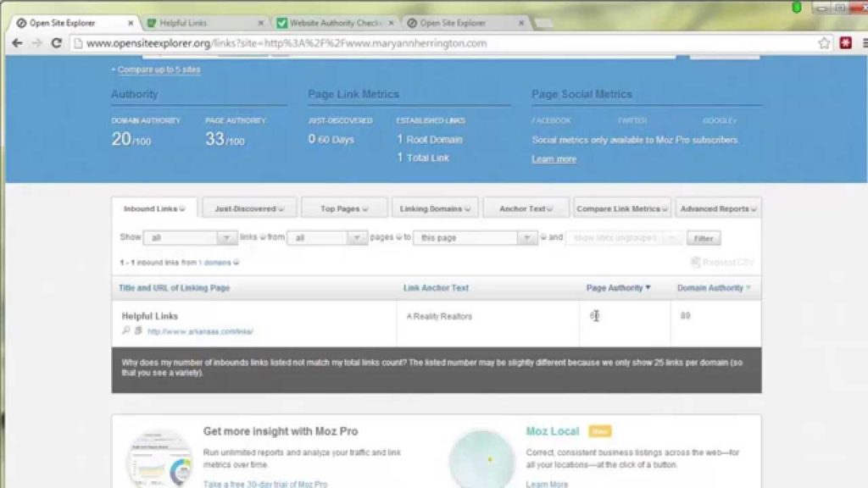The image size is (868, 488).
Task: Expand the 'this page' target dropdown
Action: tap(475, 238)
